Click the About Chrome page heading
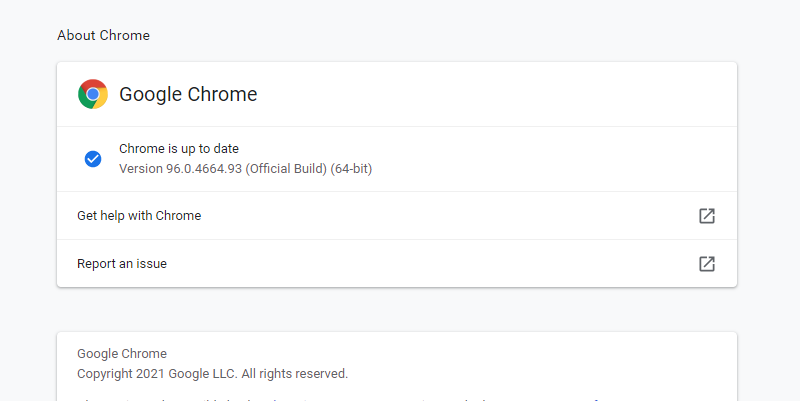This screenshot has height=401, width=800. [104, 35]
